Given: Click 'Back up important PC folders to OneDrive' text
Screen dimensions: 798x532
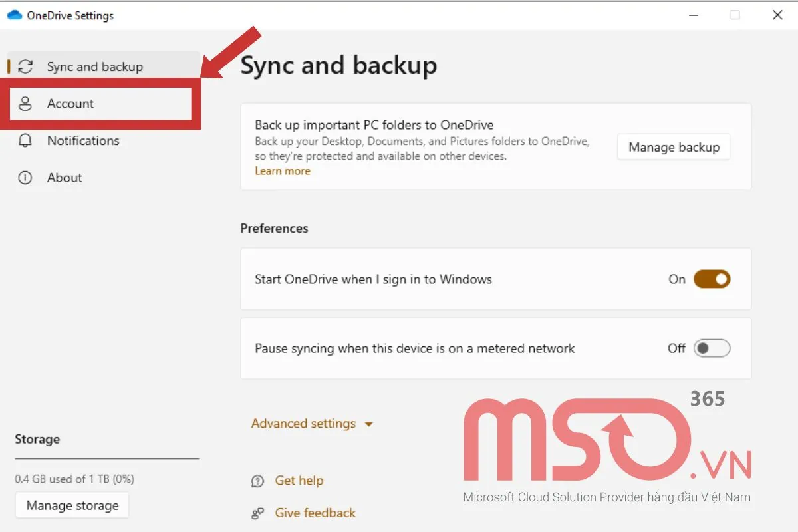Looking at the screenshot, I should 374,124.
